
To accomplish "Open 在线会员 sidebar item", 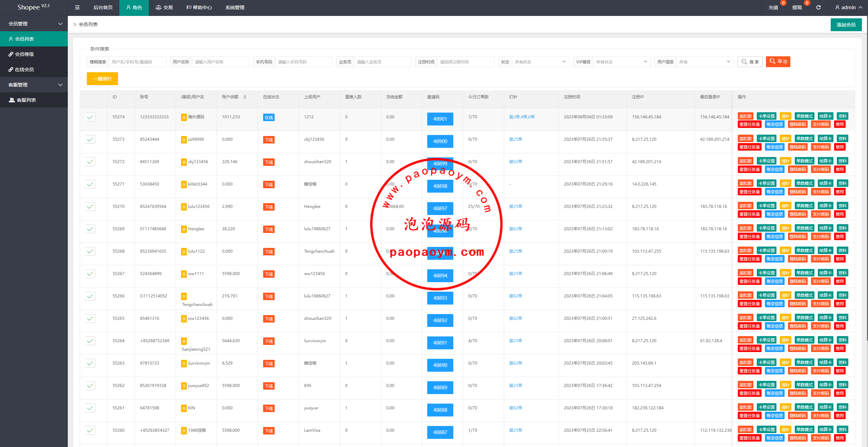I will coord(24,70).
